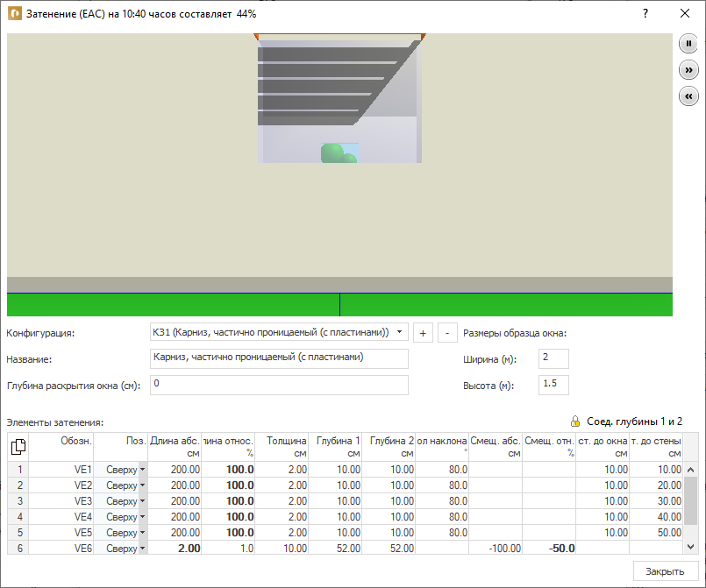
Task: Open the Конфигурация dropdown
Action: click(x=399, y=332)
